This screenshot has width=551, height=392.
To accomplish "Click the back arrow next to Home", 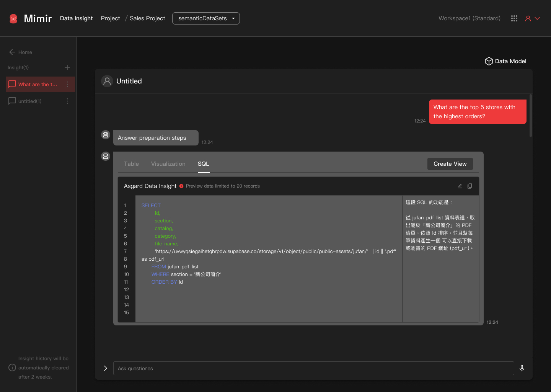I will point(12,52).
